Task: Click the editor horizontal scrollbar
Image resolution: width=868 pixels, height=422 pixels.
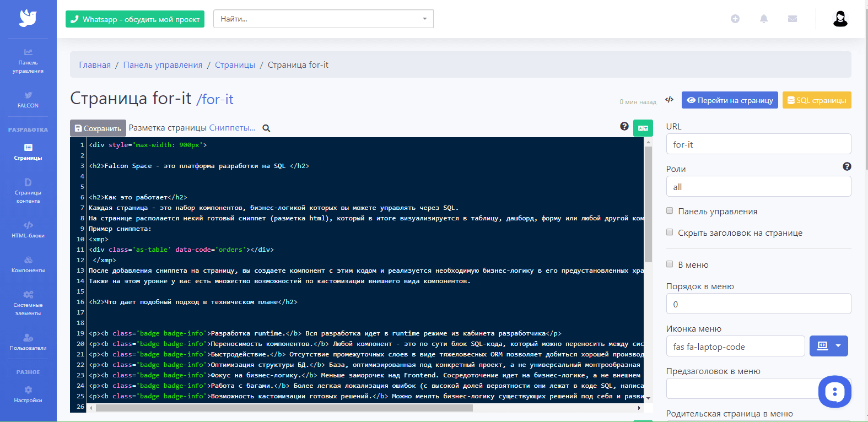Action: click(x=284, y=408)
